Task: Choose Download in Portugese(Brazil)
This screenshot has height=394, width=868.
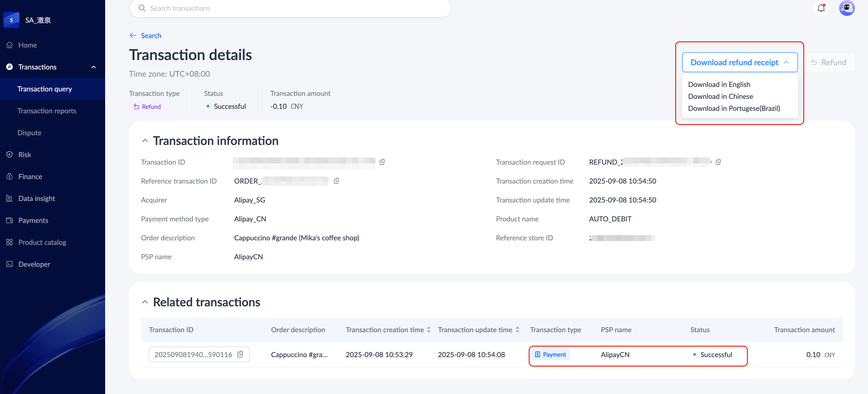Action: [x=734, y=108]
